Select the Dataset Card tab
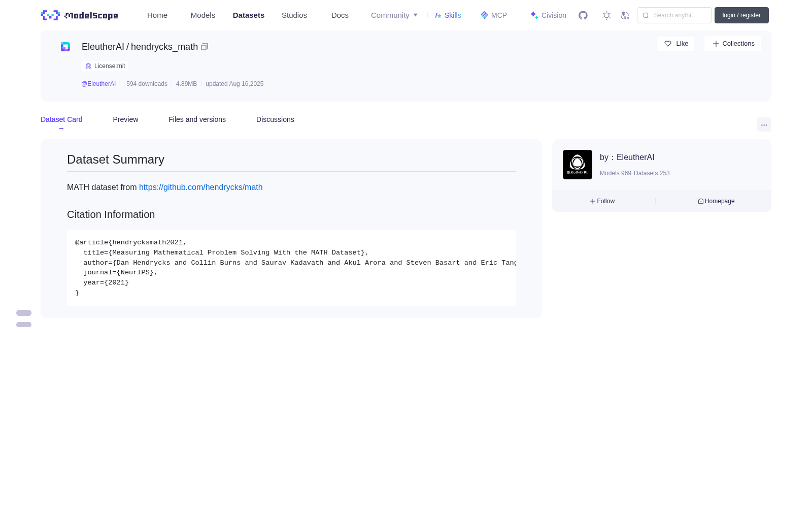The image size is (812, 508). (61, 119)
